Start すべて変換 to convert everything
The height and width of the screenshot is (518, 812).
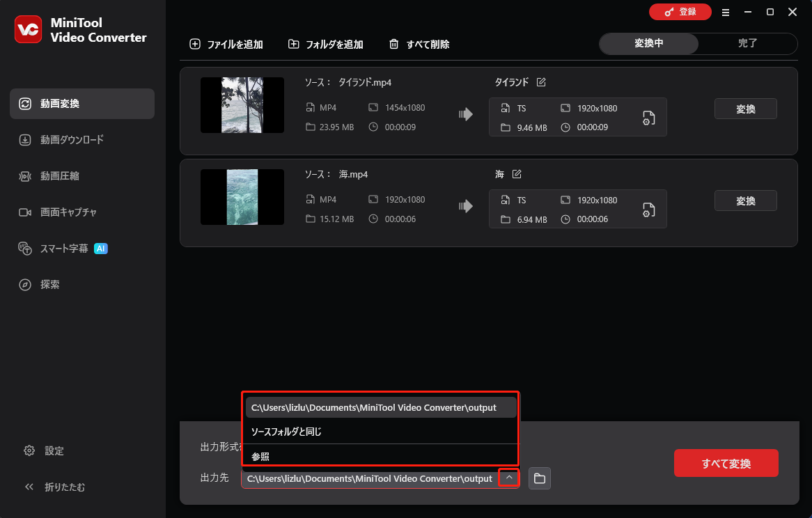(726, 463)
